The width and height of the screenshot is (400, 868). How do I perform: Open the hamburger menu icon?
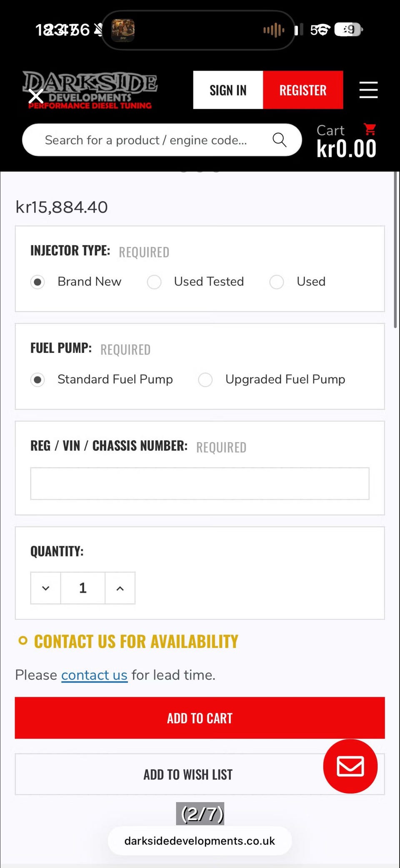pyautogui.click(x=368, y=90)
